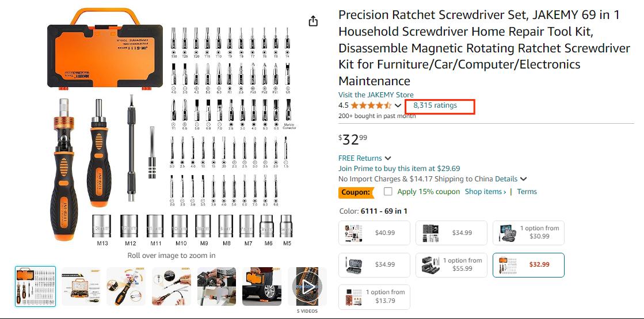Open the coupon Terms link
This screenshot has height=319, width=644.
(527, 192)
